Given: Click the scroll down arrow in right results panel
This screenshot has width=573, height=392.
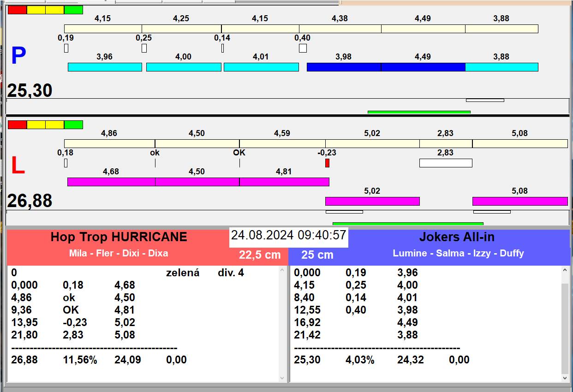Looking at the screenshot, I should click(565, 378).
